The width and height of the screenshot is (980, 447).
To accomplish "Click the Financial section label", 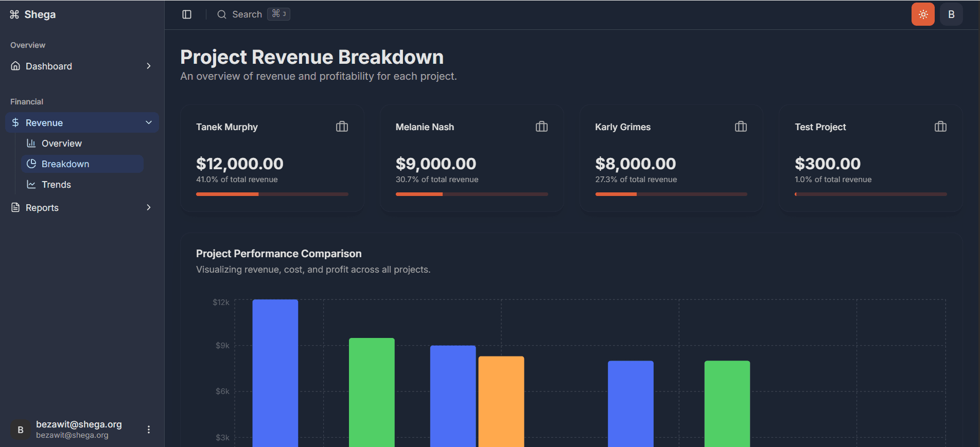I will (x=27, y=102).
